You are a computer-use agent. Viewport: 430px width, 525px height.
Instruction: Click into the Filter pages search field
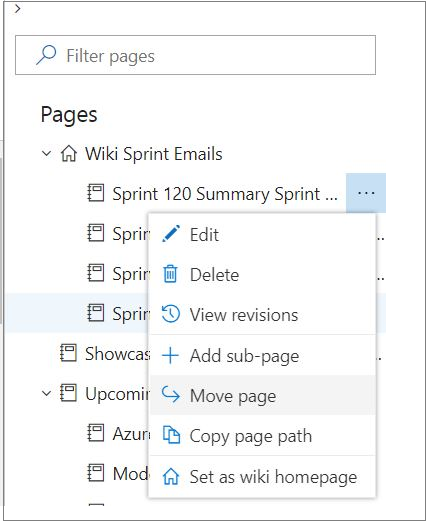coord(196,55)
